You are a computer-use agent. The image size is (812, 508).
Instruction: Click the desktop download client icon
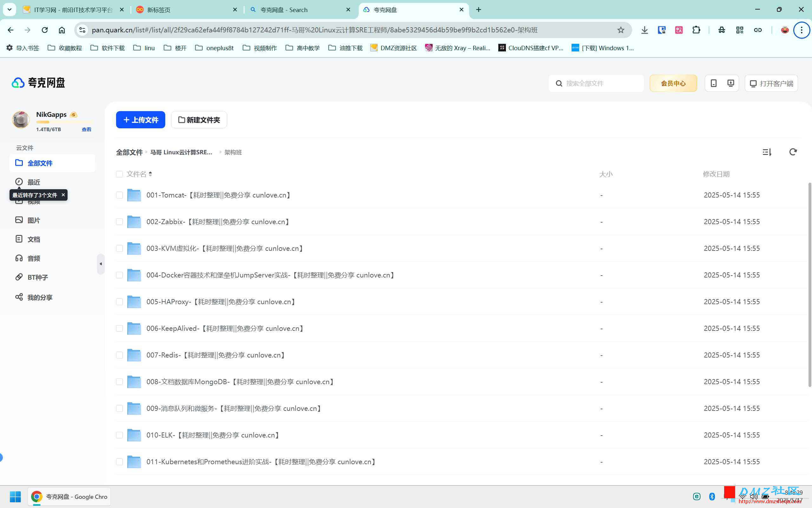(730, 83)
